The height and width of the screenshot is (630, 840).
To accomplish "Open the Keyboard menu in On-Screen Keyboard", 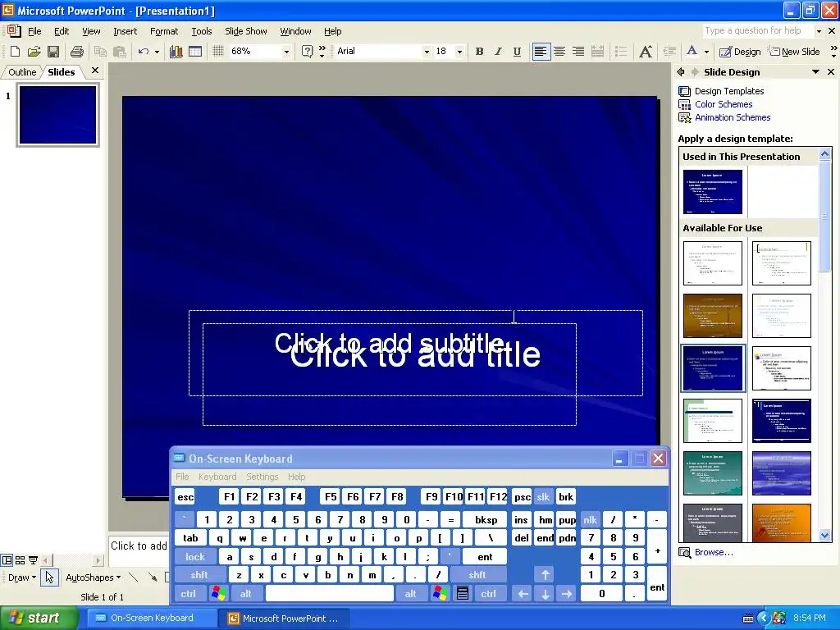I will pos(217,477).
